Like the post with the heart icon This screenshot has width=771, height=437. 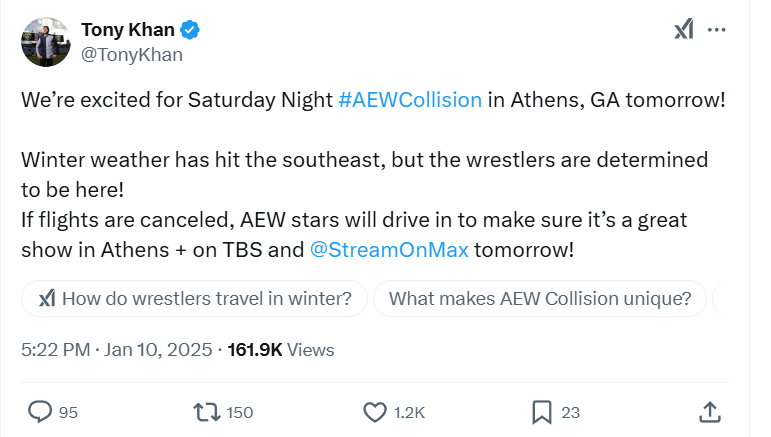pos(375,411)
